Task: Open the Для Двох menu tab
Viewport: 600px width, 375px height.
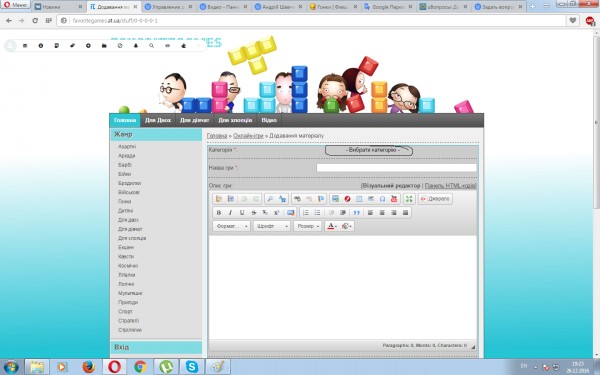Action: [x=158, y=120]
